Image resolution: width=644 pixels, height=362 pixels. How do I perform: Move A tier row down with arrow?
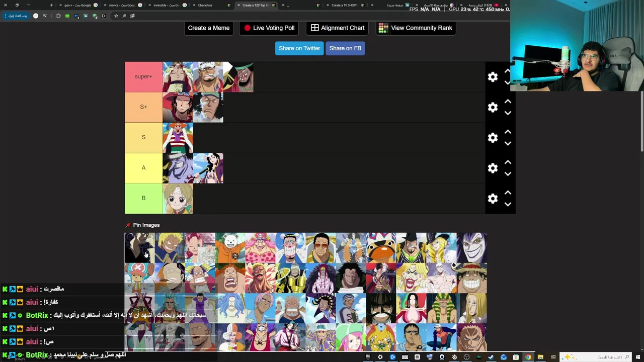tap(508, 174)
